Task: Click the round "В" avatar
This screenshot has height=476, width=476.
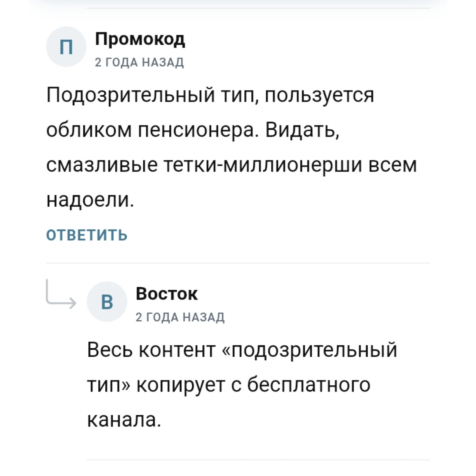Action: 107,302
